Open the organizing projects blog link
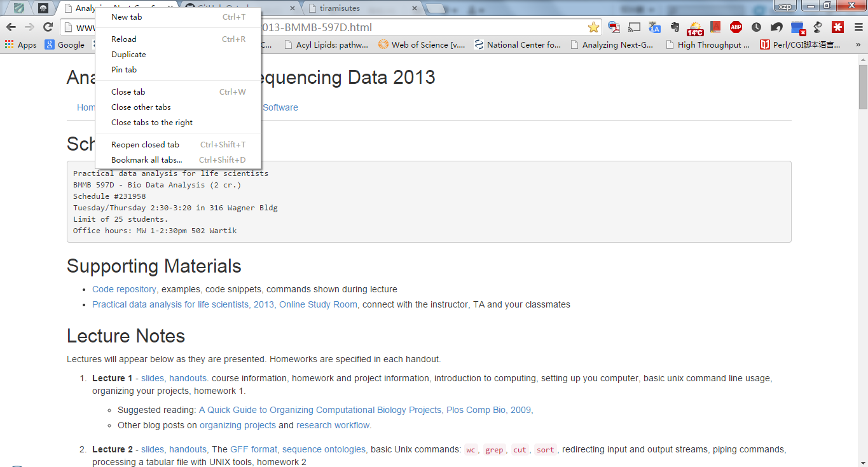 (x=238, y=425)
